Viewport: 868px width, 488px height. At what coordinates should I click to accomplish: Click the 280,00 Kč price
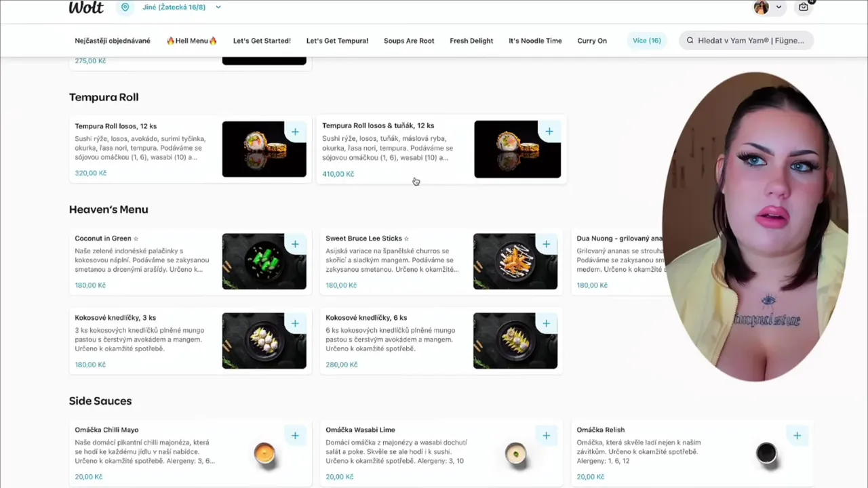341,365
